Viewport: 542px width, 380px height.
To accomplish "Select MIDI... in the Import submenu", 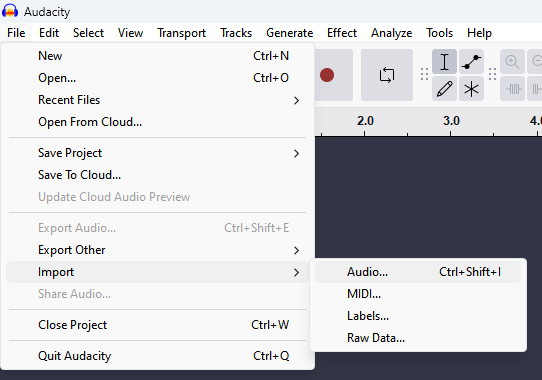I will (418, 294).
